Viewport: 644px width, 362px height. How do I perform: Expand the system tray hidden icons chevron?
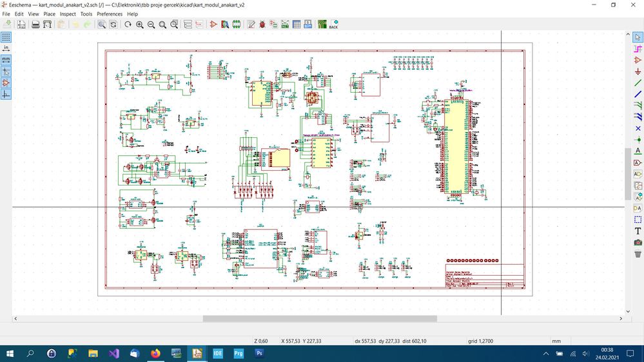click(x=546, y=354)
